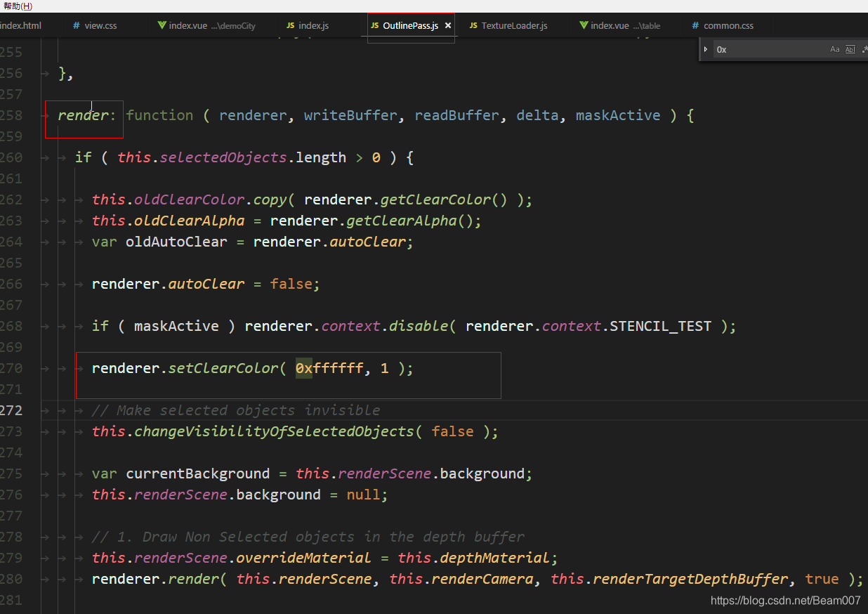Toggle Match Case (Aa) in find widget
Image resolution: width=868 pixels, height=614 pixels.
835,49
